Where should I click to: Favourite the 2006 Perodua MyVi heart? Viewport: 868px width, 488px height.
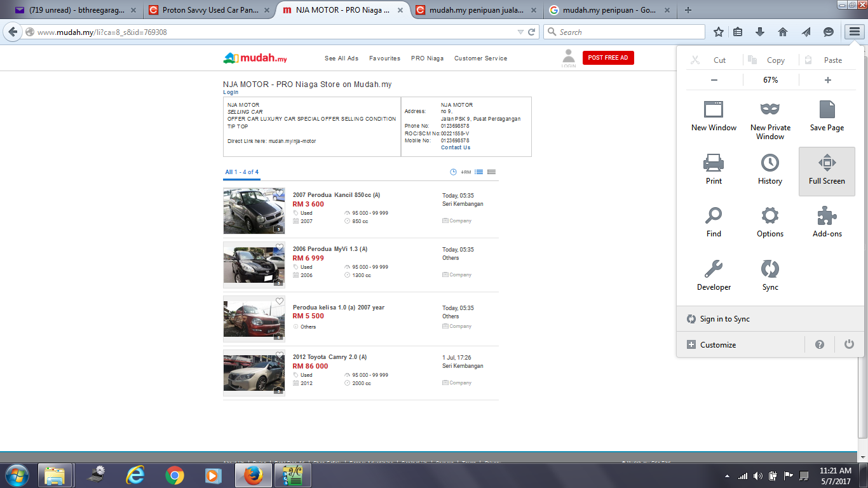pos(280,247)
